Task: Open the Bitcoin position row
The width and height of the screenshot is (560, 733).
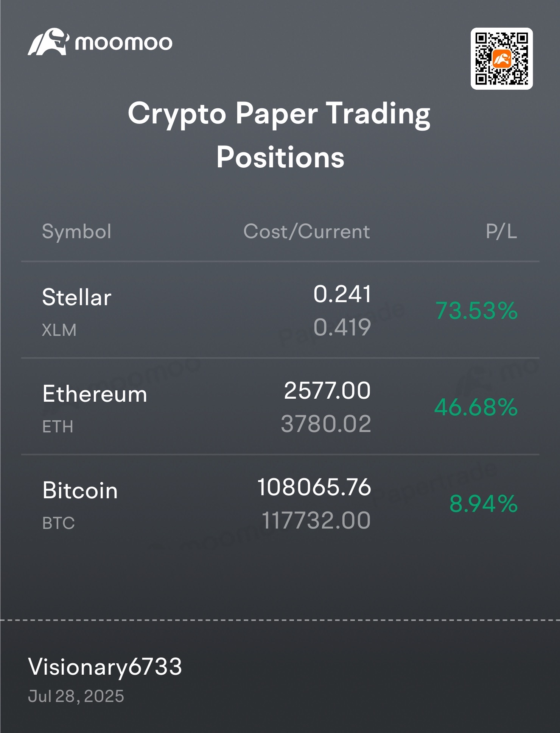Action: click(x=280, y=504)
